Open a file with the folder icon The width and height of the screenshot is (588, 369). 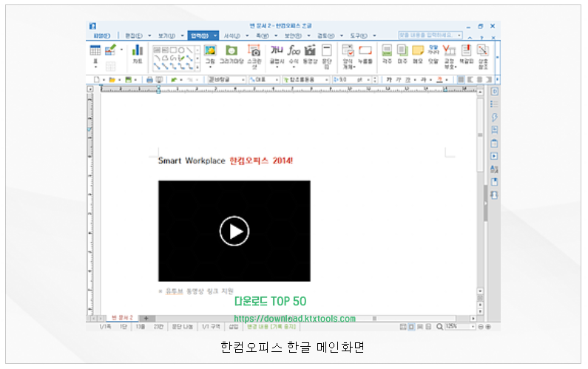(x=112, y=80)
